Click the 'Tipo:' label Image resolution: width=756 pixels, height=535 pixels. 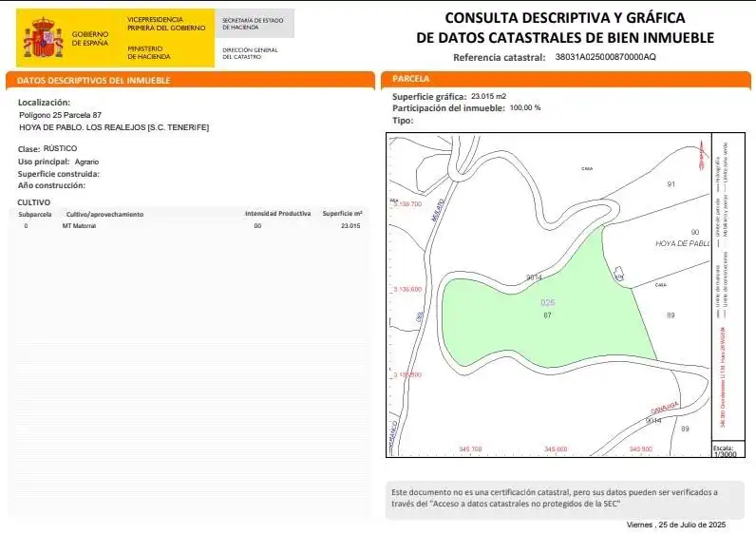[403, 120]
